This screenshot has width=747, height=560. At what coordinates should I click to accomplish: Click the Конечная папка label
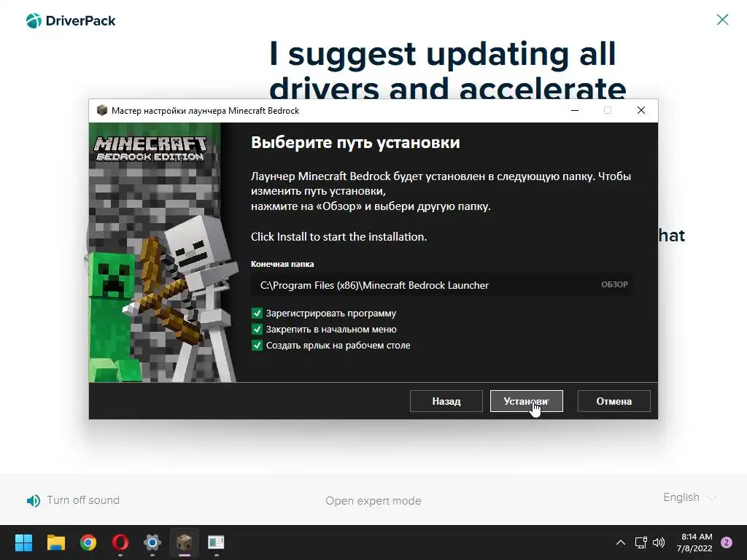[282, 264]
